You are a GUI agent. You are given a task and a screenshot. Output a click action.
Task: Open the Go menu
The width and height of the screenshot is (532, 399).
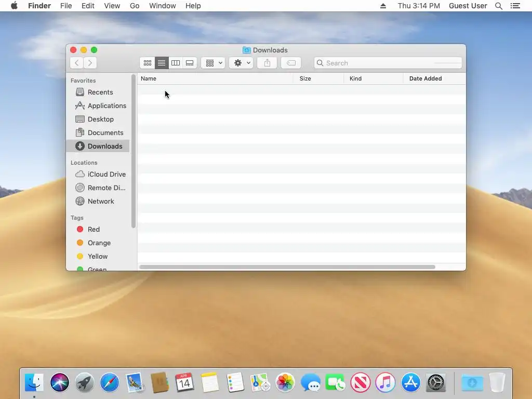click(x=135, y=6)
